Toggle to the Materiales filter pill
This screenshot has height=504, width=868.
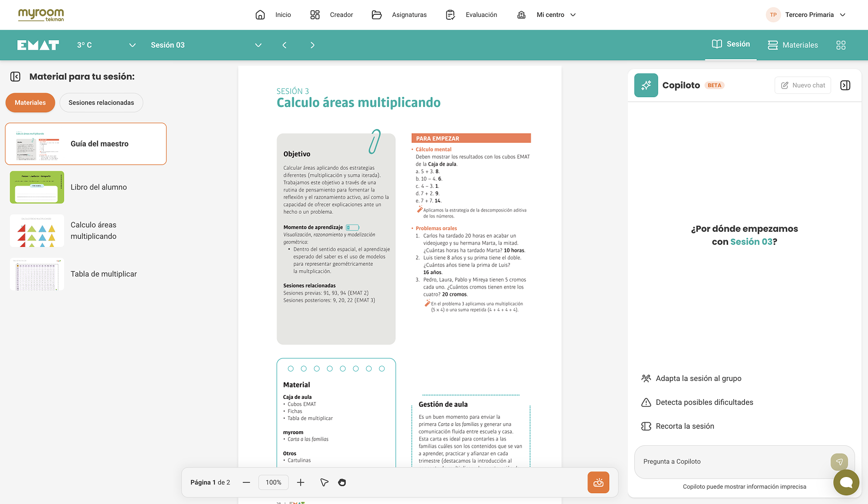(30, 103)
